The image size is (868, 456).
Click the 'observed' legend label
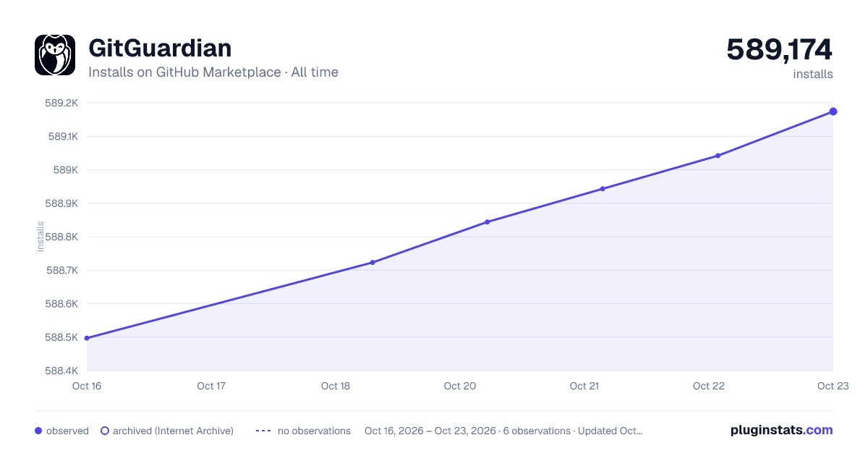tap(67, 431)
